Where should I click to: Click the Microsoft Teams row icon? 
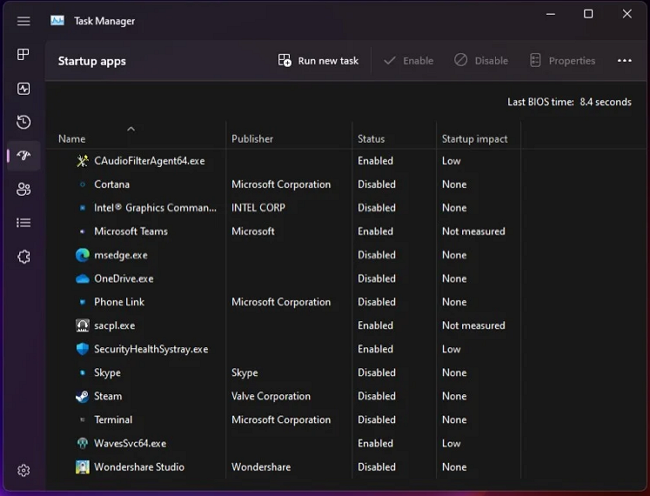click(82, 231)
